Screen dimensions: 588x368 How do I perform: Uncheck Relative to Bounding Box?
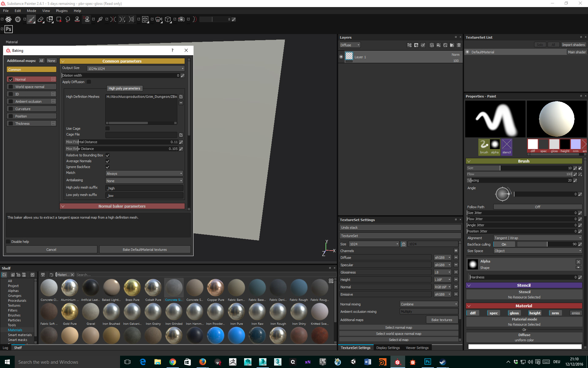pos(107,155)
